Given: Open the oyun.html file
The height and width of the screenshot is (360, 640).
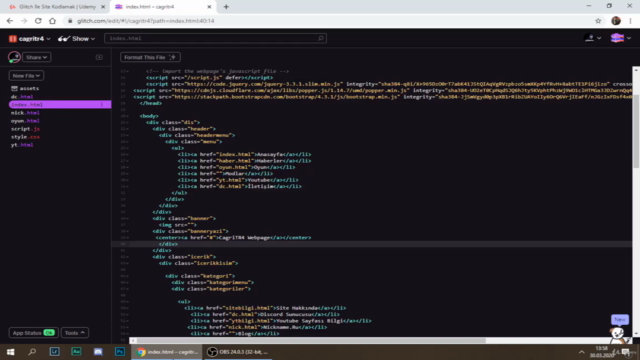Looking at the screenshot, I should pos(25,121).
